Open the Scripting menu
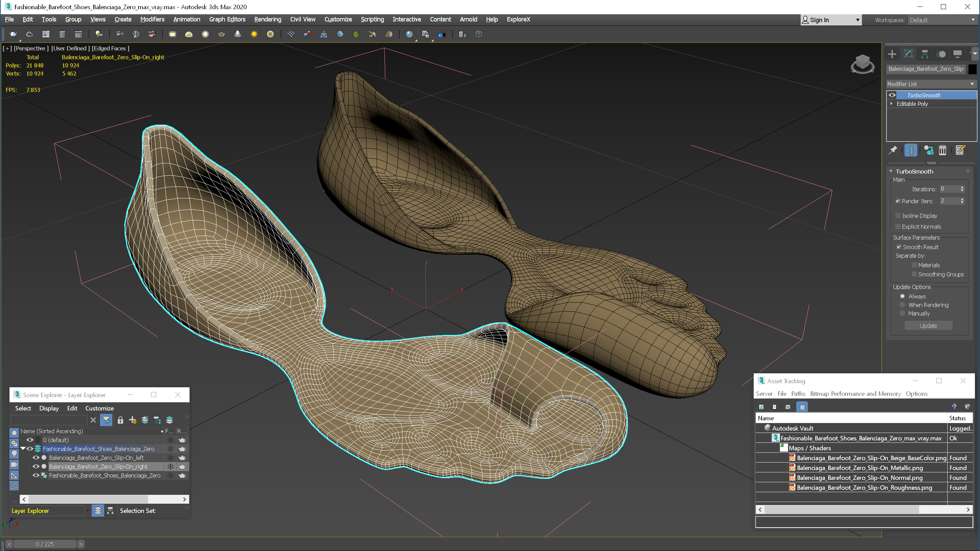980x551 pixels. pyautogui.click(x=372, y=19)
